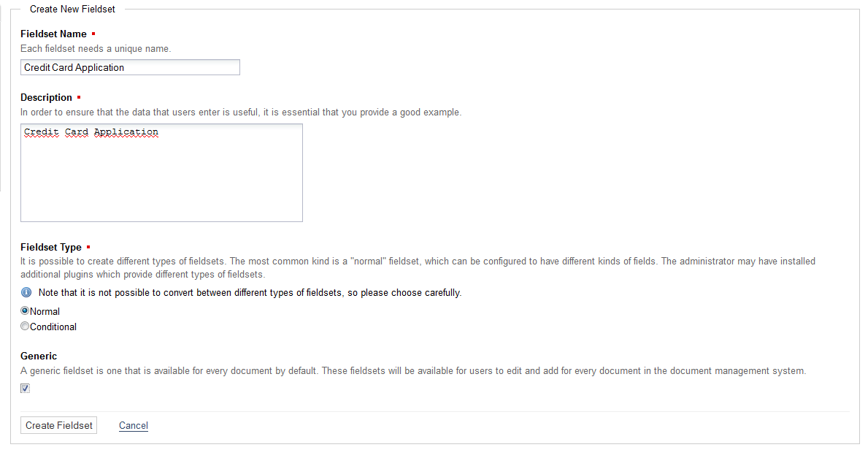Click the blue info icon beside the note
The image size is (868, 450).
26,292
